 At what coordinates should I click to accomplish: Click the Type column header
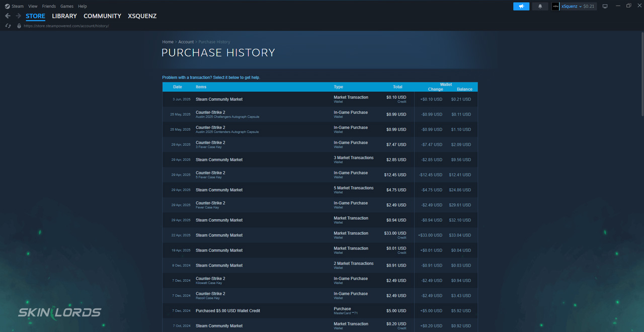pos(338,87)
